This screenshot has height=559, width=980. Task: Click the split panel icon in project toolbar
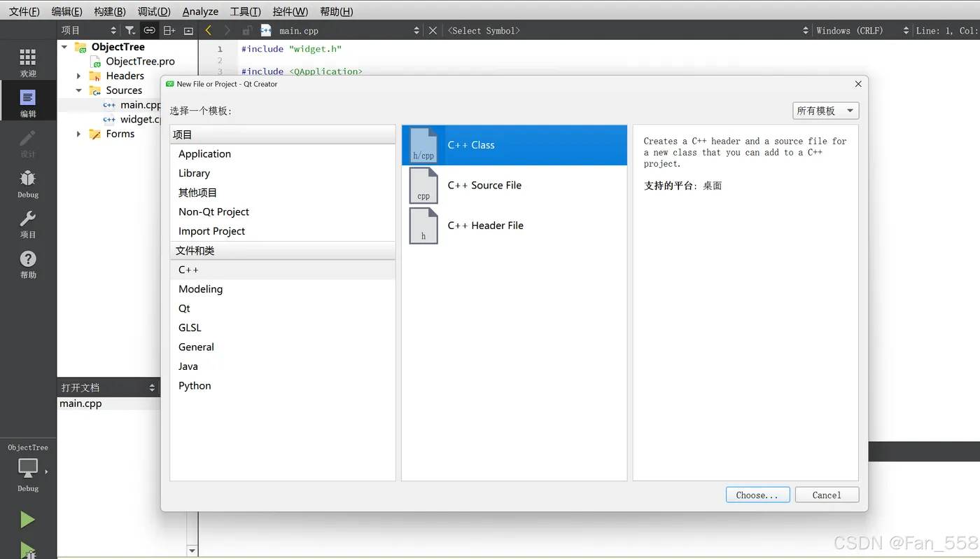[x=169, y=30]
